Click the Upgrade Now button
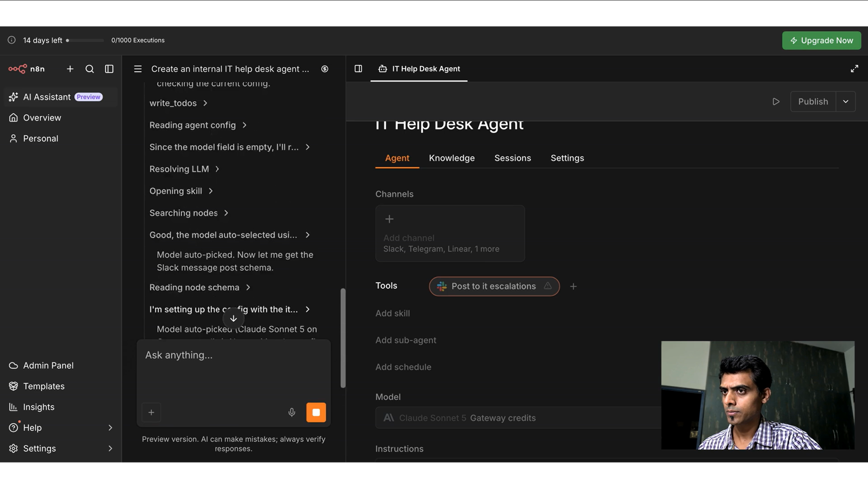The image size is (868, 481). pyautogui.click(x=821, y=40)
